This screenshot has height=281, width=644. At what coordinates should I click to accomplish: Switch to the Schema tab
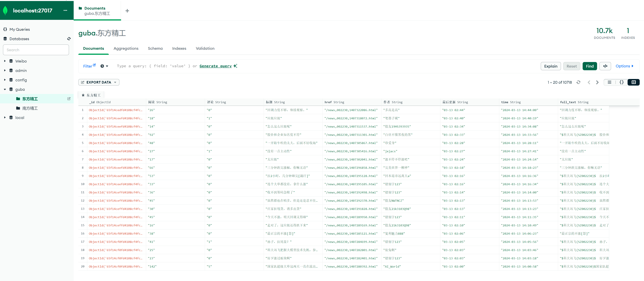(155, 48)
